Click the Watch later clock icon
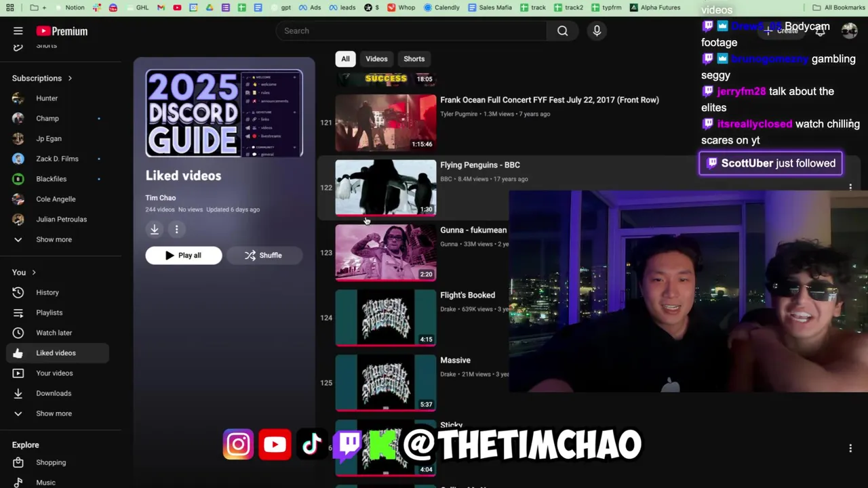This screenshot has height=488, width=868. [18, 333]
